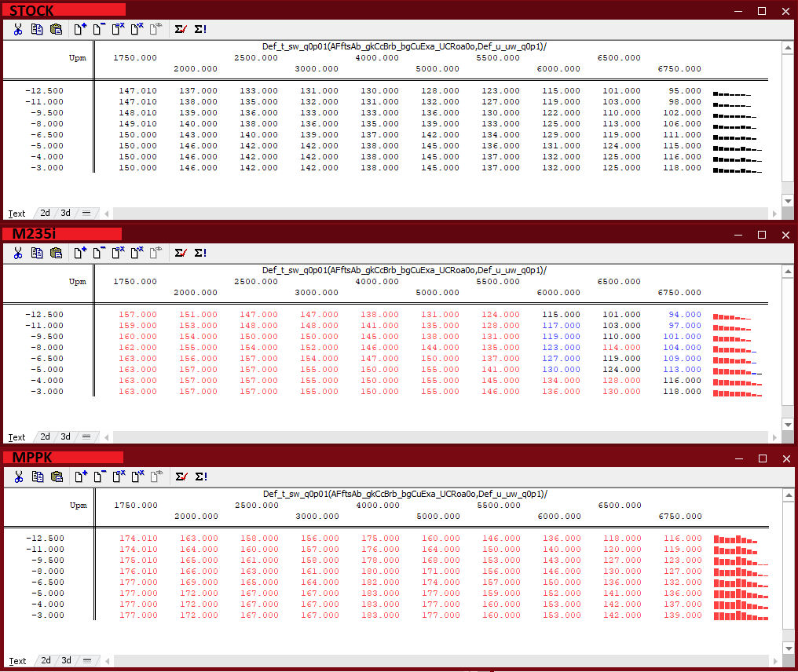Click the scroll left arrow in MPPK window
This screenshot has width=798, height=672.
tap(108, 661)
